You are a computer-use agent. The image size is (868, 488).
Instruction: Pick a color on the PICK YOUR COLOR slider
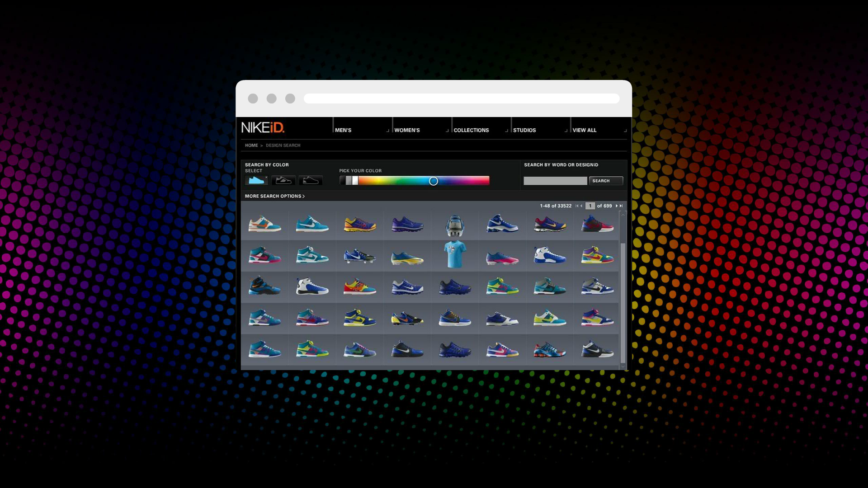[433, 181]
